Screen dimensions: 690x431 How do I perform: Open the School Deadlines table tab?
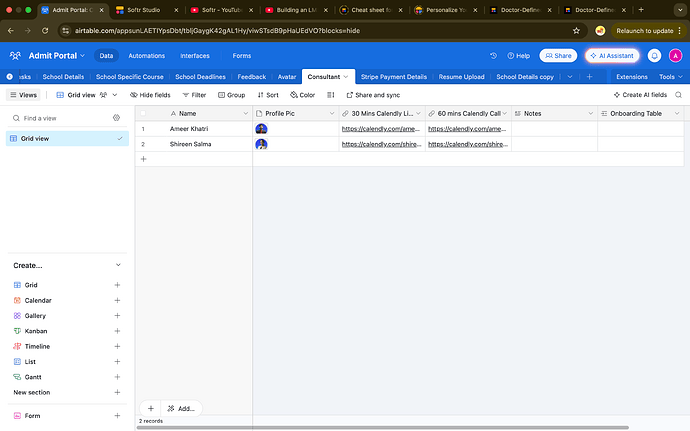tap(200, 77)
